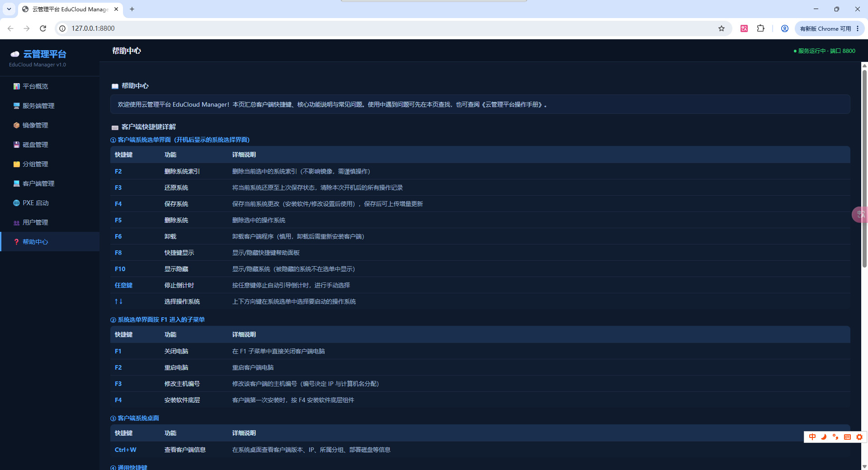Open the translate extension icon in toolbar

coord(744,28)
